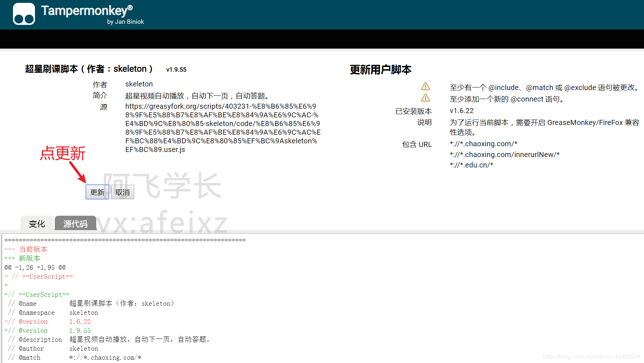Switch to the 源代码 tab

pos(75,223)
